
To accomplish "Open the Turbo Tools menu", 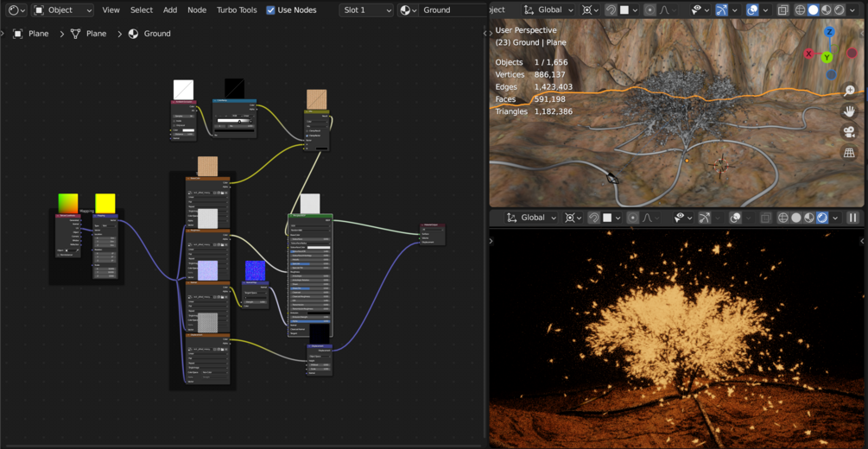I will tap(236, 10).
